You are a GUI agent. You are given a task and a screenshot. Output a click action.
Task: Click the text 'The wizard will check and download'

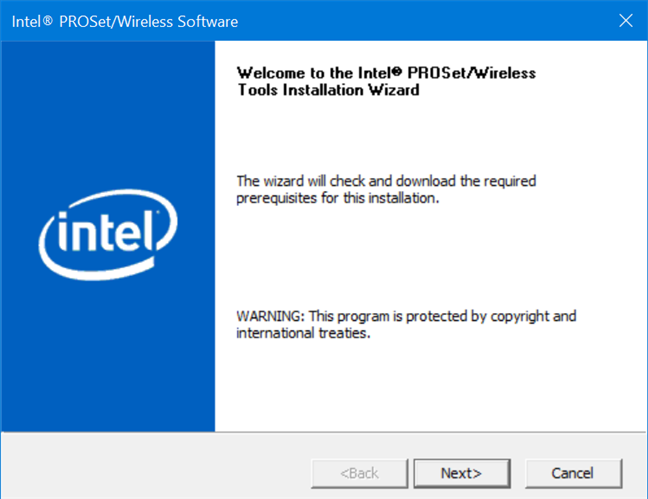(346, 181)
